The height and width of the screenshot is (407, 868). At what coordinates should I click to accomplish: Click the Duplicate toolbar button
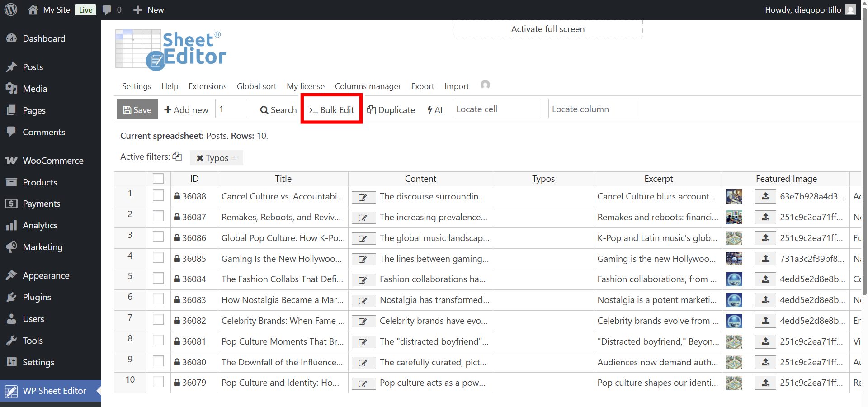[x=391, y=110]
